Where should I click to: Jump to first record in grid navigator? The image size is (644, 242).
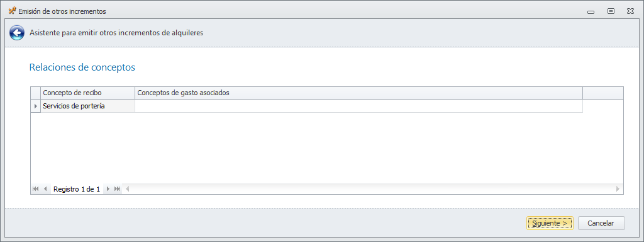35,189
